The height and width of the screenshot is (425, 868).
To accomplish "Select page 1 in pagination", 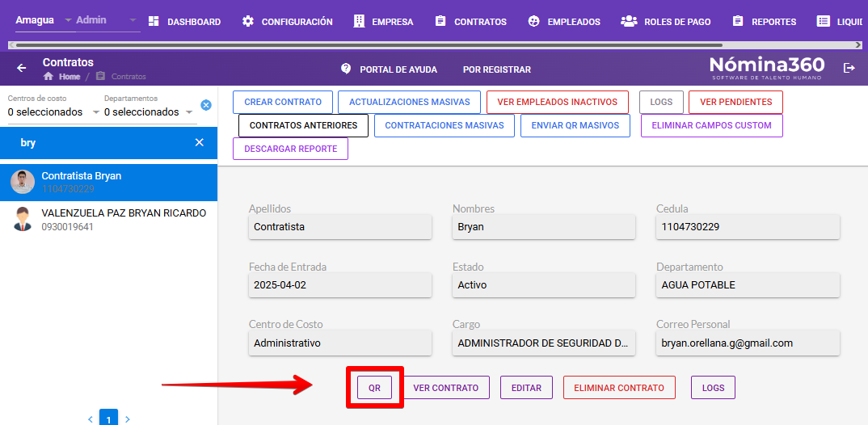I will [108, 419].
